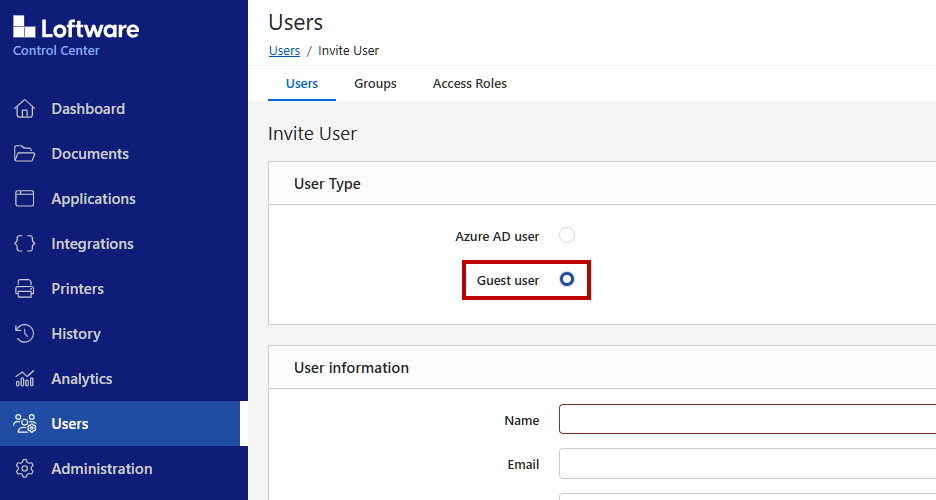
Task: Open the Documents folder icon
Action: point(24,153)
